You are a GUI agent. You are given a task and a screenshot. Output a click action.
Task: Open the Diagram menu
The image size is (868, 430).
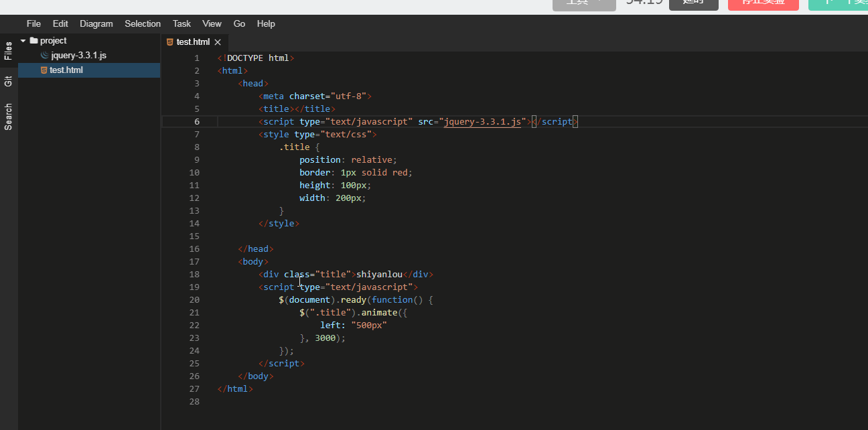coord(96,23)
